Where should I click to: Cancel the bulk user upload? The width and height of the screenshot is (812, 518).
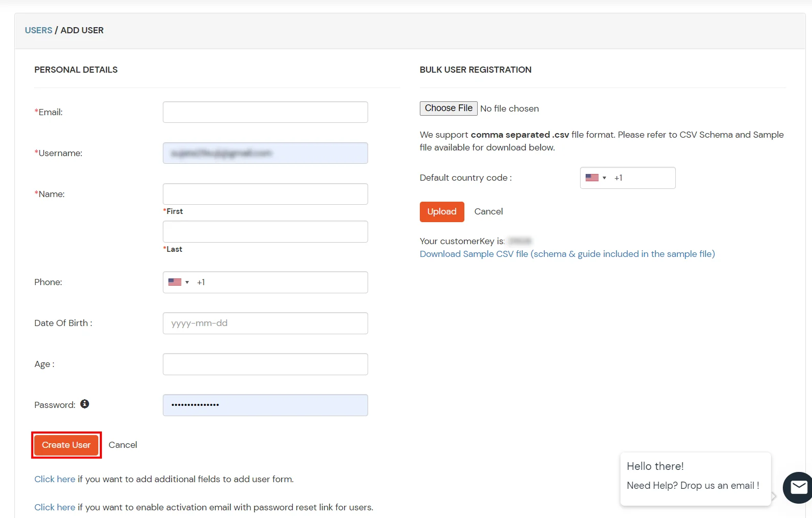point(488,211)
